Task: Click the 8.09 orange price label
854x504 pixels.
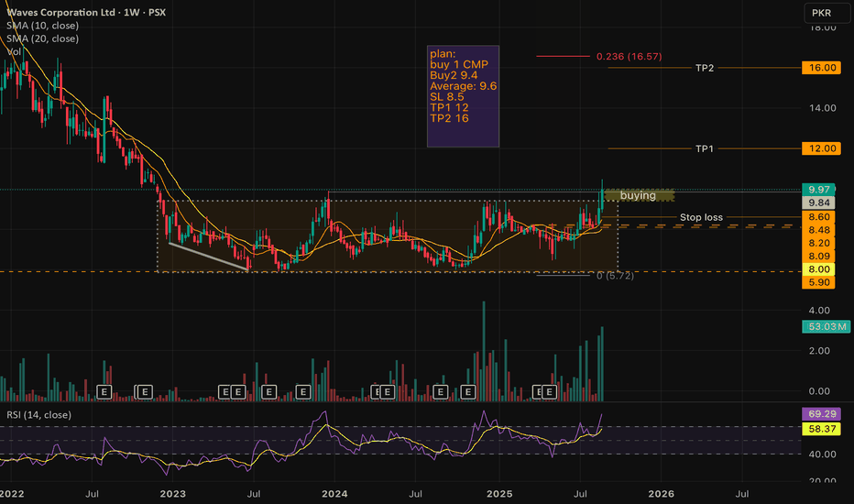Action: (x=818, y=256)
